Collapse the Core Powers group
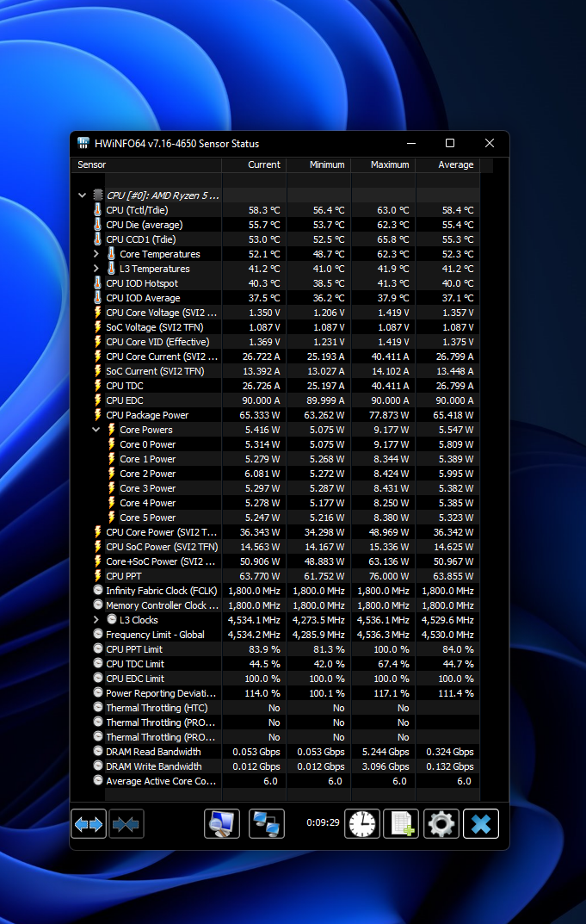The height and width of the screenshot is (924, 586). tap(96, 430)
